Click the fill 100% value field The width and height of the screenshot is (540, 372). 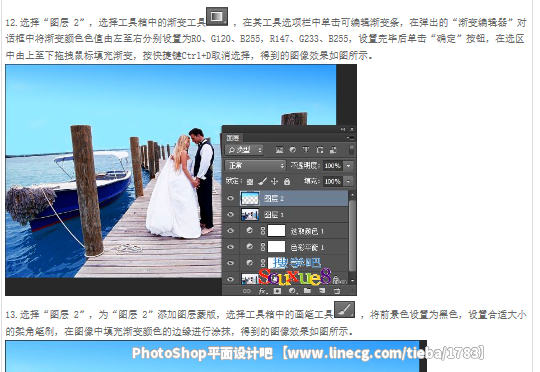tap(333, 181)
